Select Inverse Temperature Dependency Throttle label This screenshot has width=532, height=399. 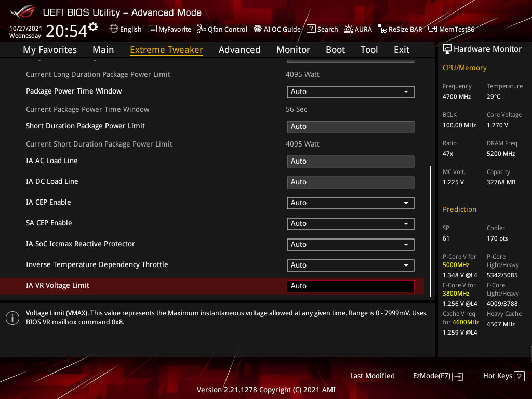click(x=97, y=264)
